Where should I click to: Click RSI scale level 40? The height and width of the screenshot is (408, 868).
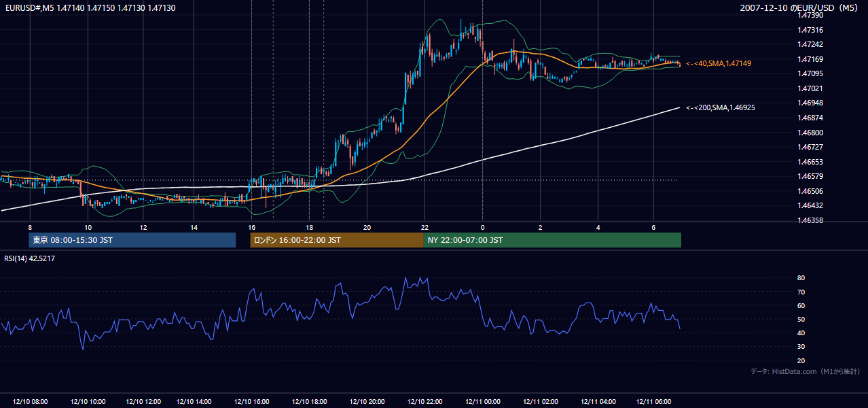[801, 333]
